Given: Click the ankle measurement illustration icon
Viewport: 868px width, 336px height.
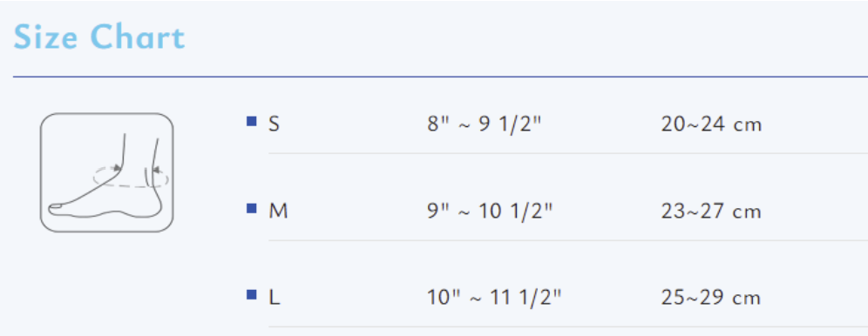Looking at the screenshot, I should (107, 172).
